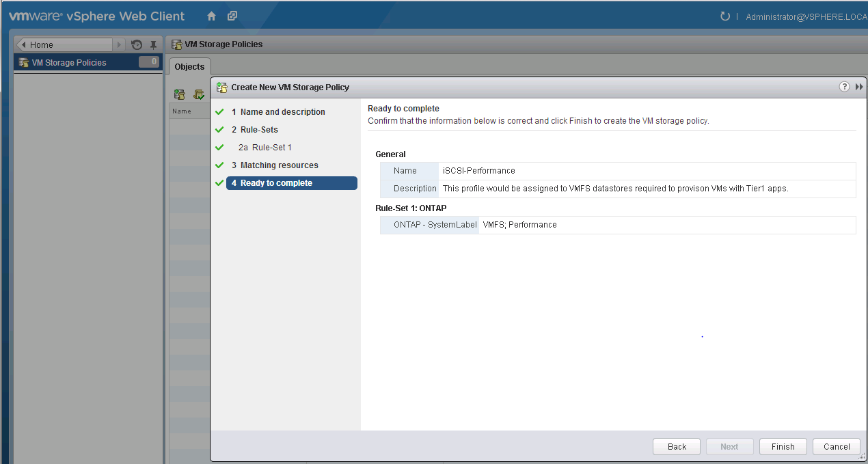Viewport: 868px width, 464px height.
Task: Click Create new VM storage policy toolbar icon
Action: (180, 94)
